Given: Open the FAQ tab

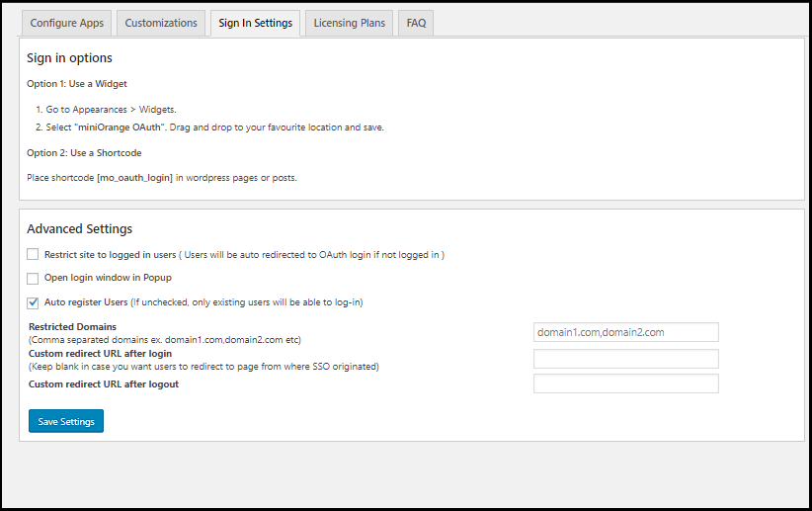Looking at the screenshot, I should [x=416, y=23].
